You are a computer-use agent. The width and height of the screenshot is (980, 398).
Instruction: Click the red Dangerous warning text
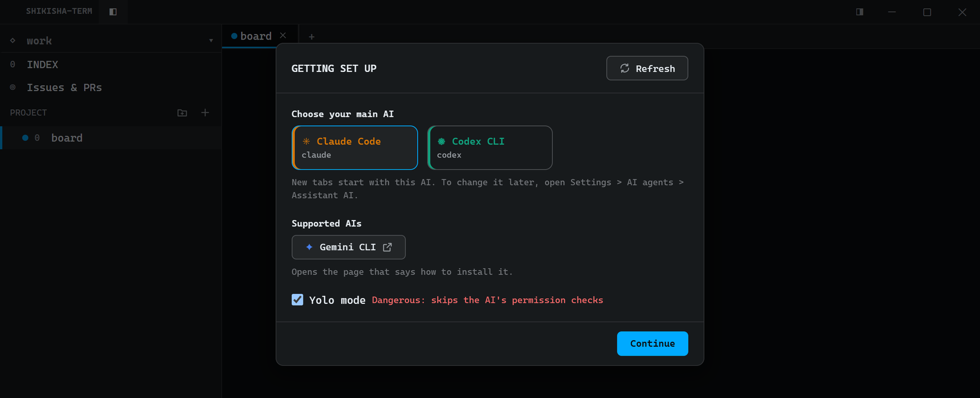click(487, 300)
